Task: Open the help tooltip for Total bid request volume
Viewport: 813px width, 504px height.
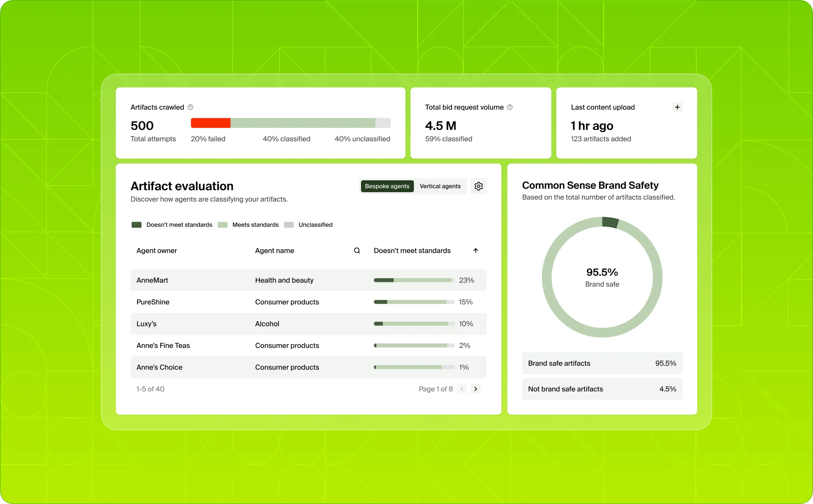Action: 510,107
